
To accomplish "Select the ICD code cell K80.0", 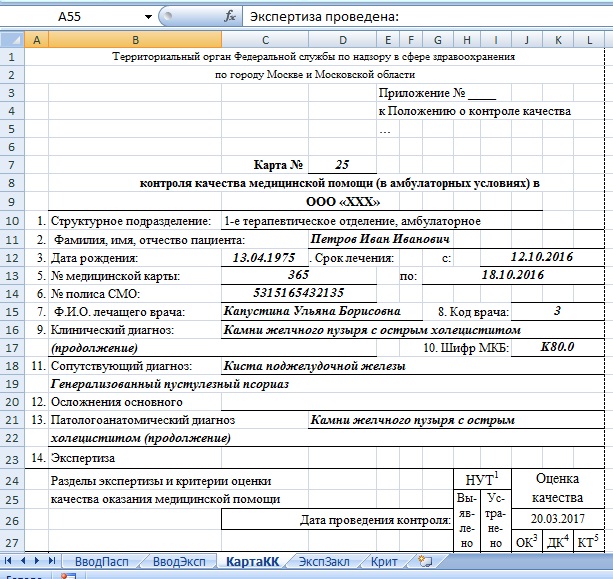I will 557,347.
